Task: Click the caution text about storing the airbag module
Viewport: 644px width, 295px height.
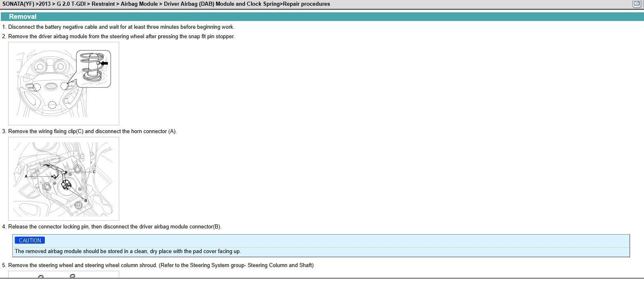Action: click(x=128, y=251)
